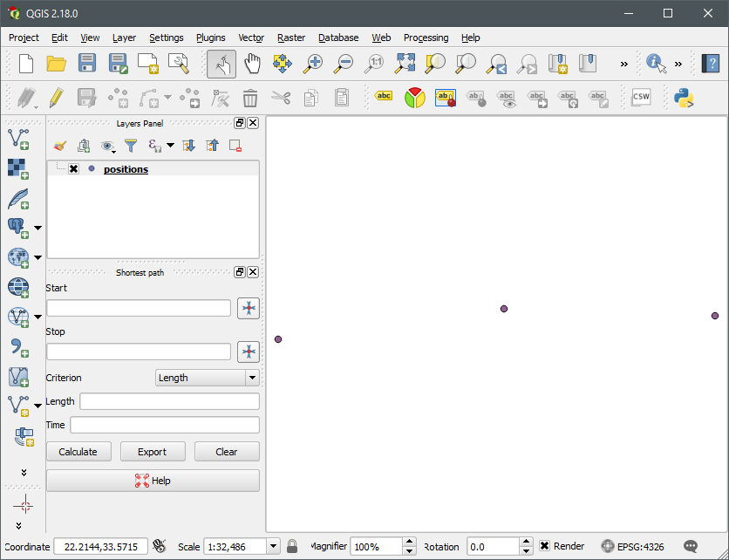Click the Coordinate Capture crosshair icon

click(x=24, y=505)
